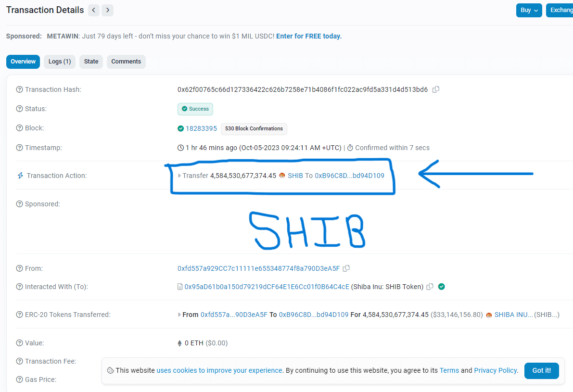
Task: Click the clock icon beside the timestamp
Action: (180, 148)
